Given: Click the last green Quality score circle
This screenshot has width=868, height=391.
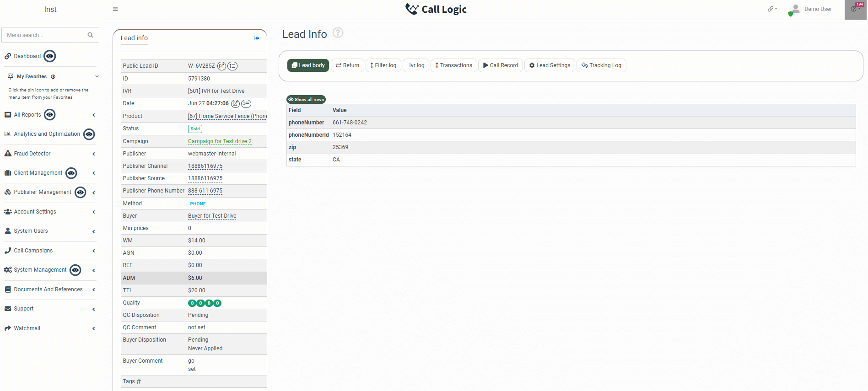Looking at the screenshot, I should [218, 303].
